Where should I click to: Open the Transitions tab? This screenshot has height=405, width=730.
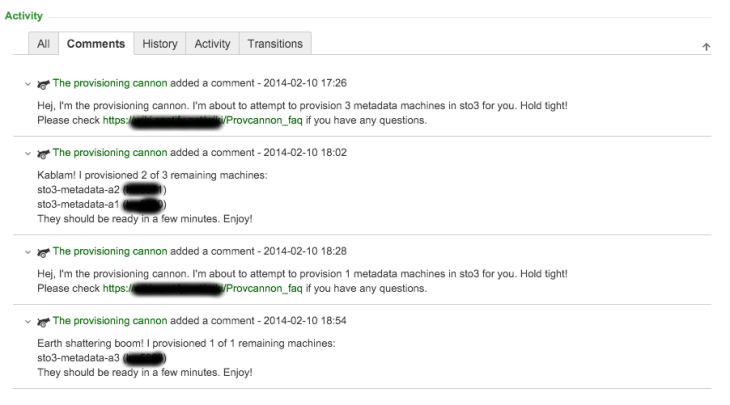tap(275, 44)
